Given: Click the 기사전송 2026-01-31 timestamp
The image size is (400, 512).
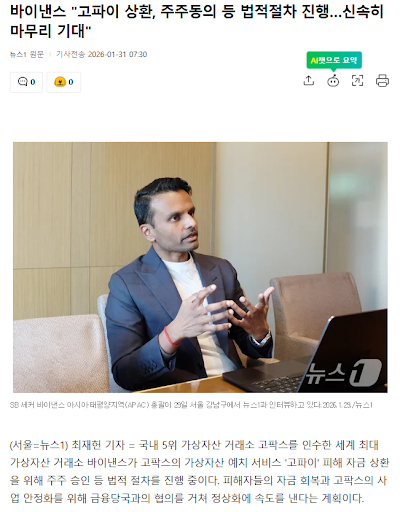Looking at the screenshot, I should [x=101, y=54].
